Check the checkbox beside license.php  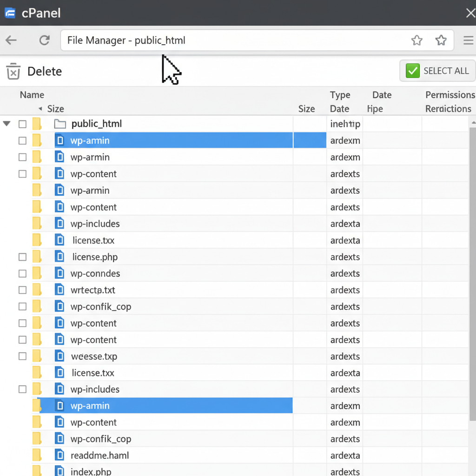(x=22, y=257)
